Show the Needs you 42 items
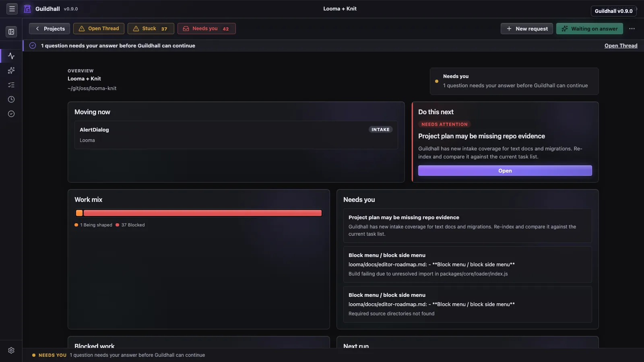This screenshot has width=644, height=362. click(x=206, y=29)
